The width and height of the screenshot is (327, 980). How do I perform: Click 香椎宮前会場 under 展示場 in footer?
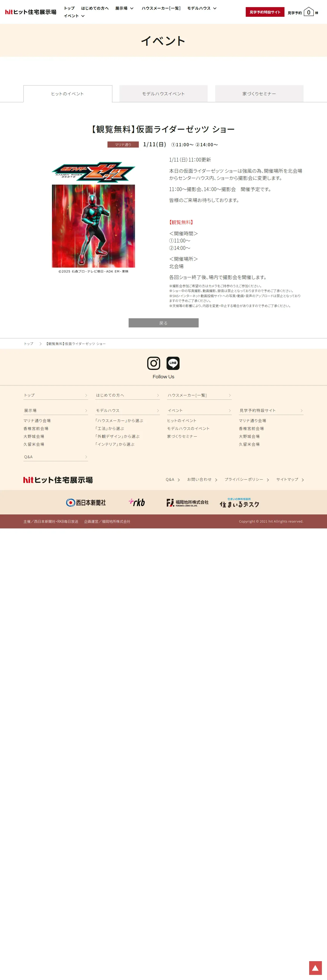(x=36, y=429)
